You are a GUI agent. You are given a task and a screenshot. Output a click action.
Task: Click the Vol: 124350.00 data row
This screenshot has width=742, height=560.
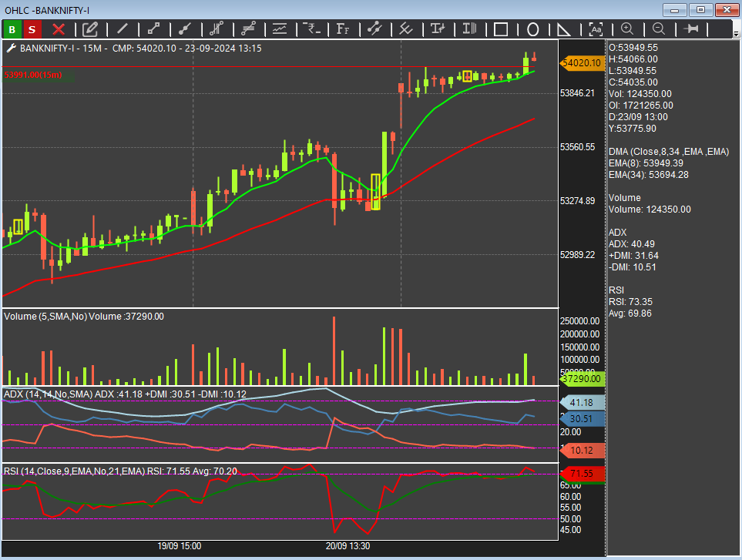click(640, 94)
